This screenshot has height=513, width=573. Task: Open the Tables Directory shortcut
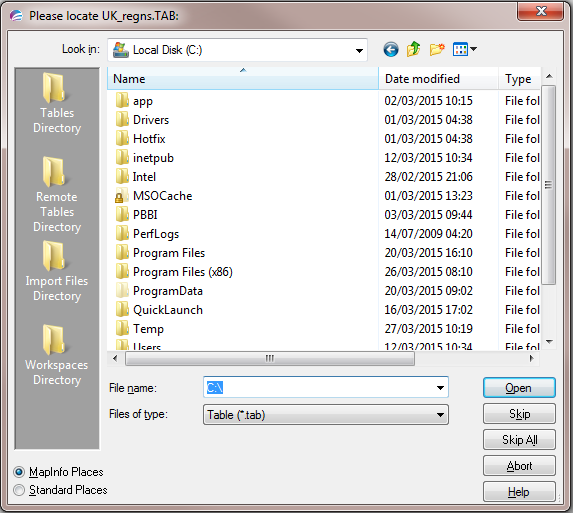click(x=57, y=103)
